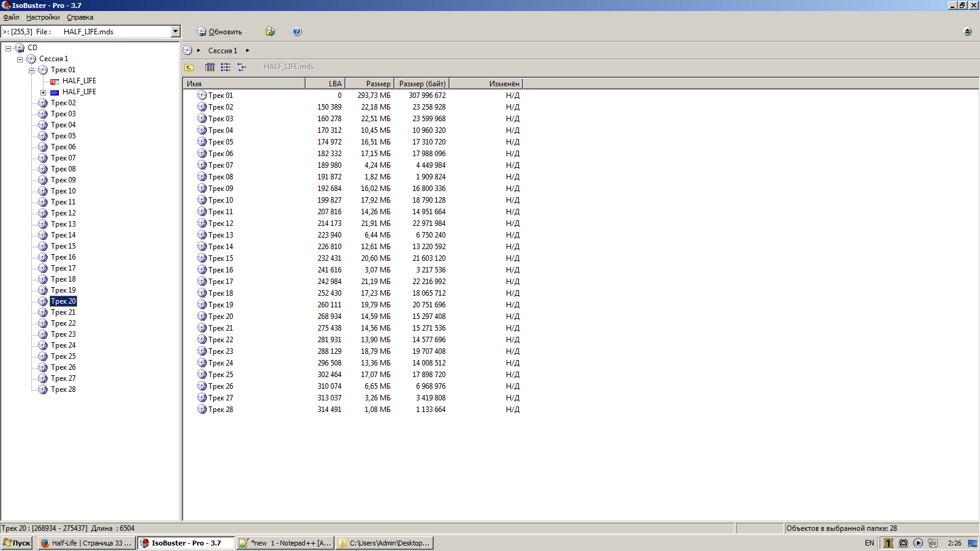Click the CD root icon in the tree
The height and width of the screenshot is (551, 980).
coord(20,48)
